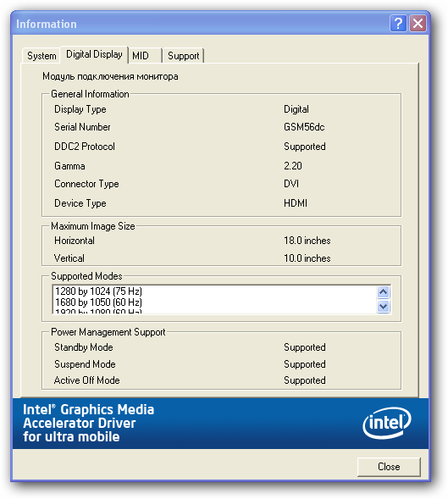Click the Standby Mode label
Image resolution: width=448 pixels, height=499 pixels.
(84, 347)
